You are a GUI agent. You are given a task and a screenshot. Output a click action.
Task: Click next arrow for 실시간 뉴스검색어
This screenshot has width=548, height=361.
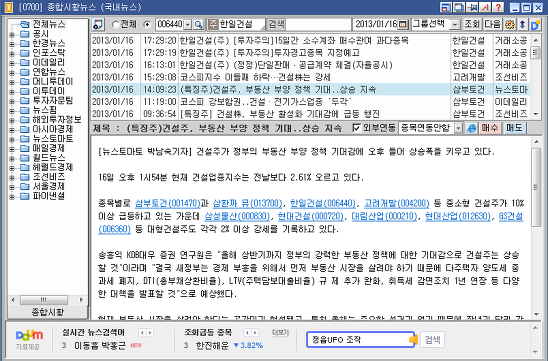click(150, 332)
